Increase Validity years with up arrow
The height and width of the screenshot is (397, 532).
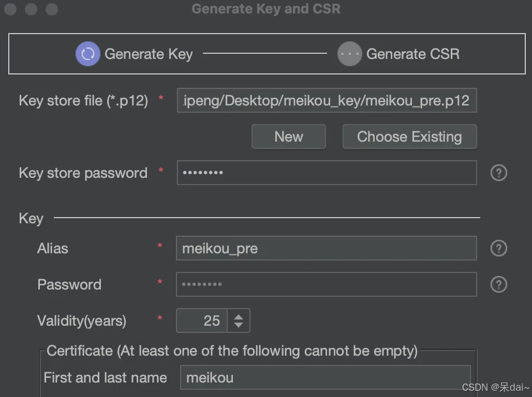point(239,316)
